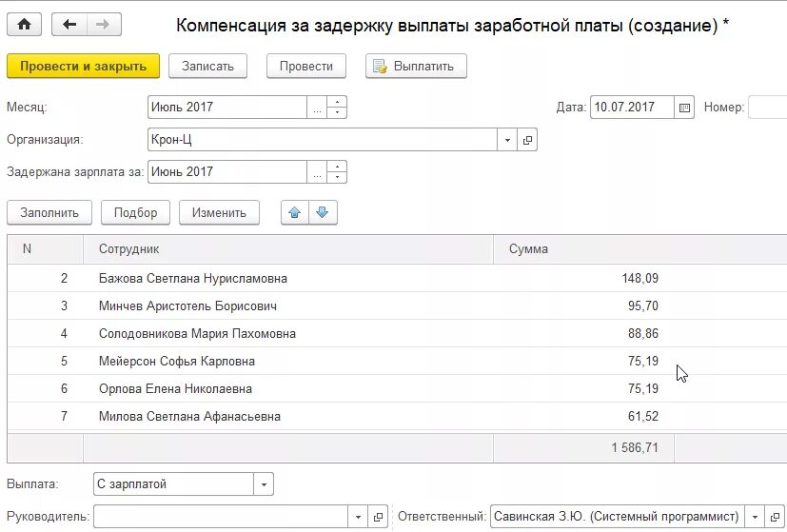Open the Ответственный record icon
The image size is (787, 532).
[775, 517]
